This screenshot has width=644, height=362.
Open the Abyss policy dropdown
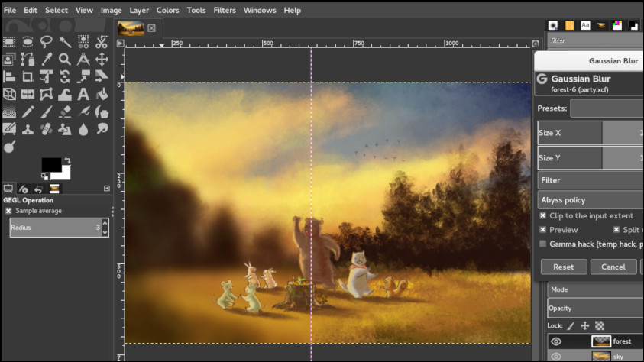[591, 200]
